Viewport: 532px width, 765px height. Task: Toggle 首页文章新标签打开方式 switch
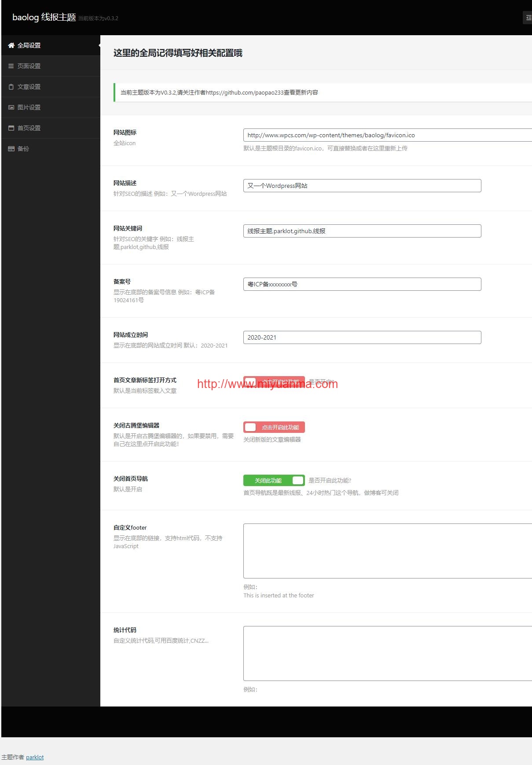pyautogui.click(x=274, y=382)
